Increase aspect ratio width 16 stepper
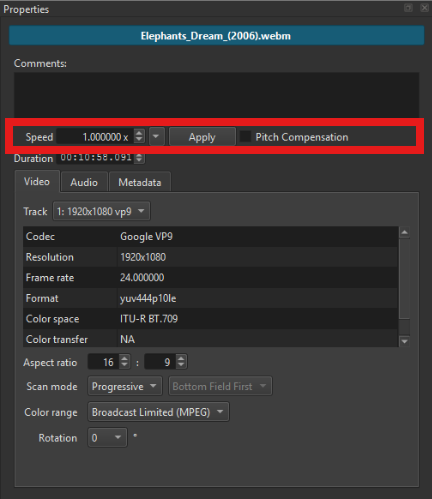The image size is (432, 499). pos(124,359)
